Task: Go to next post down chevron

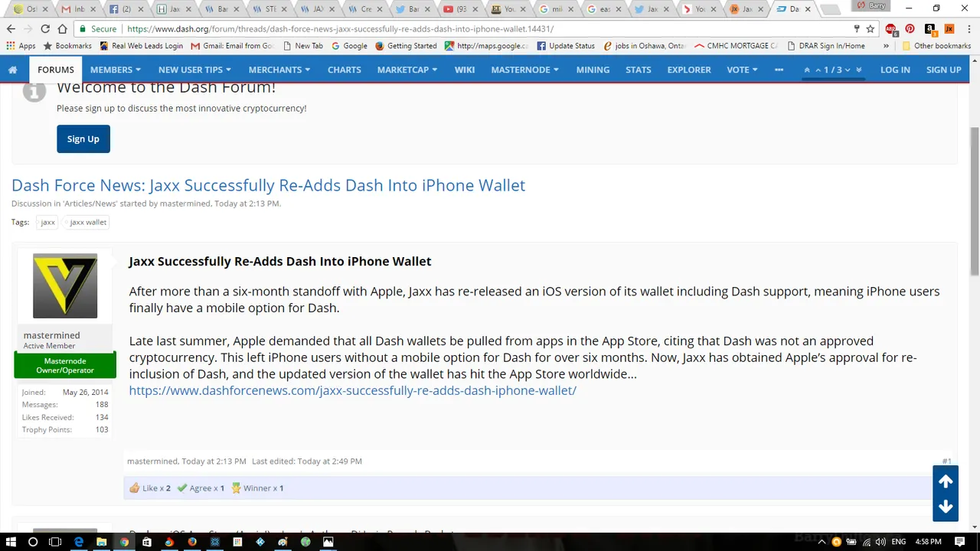Action: click(848, 70)
